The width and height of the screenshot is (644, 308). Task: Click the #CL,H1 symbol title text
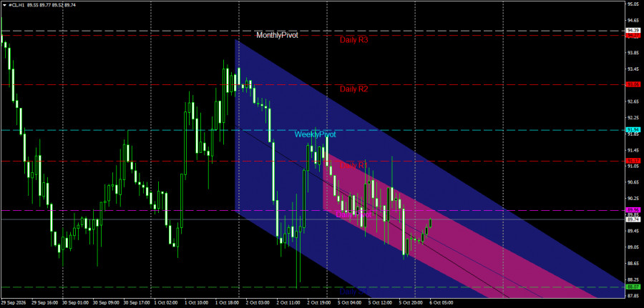point(16,4)
